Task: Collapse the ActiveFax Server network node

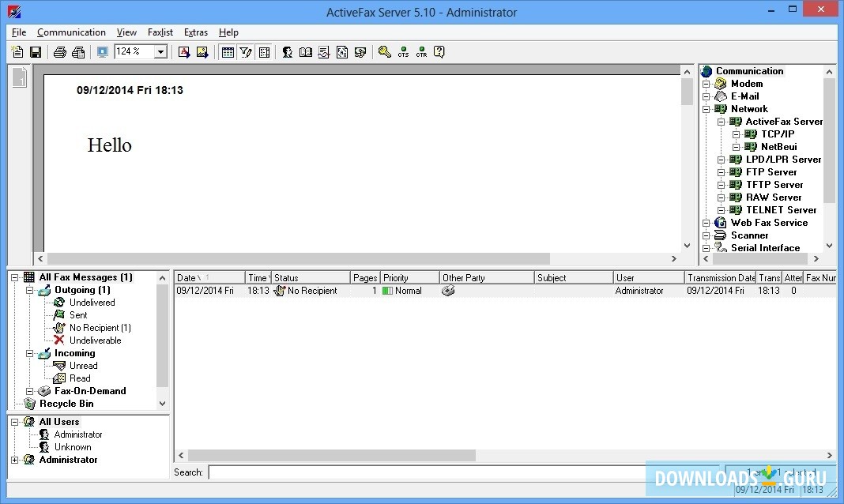Action: 721,122
